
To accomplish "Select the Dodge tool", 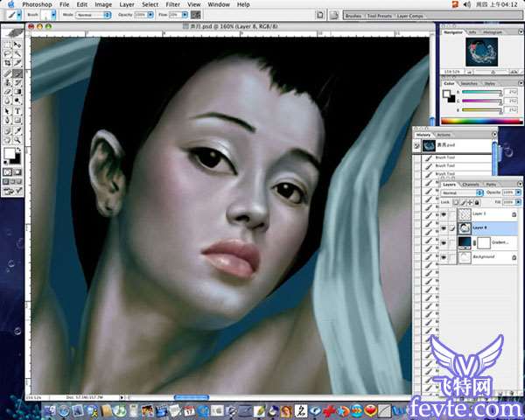I will 17,101.
